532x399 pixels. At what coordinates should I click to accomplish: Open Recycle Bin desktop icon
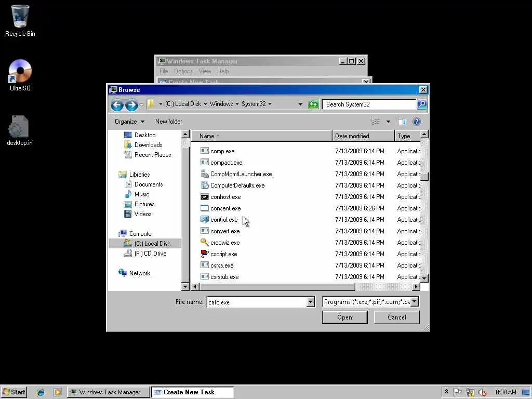coord(20,20)
